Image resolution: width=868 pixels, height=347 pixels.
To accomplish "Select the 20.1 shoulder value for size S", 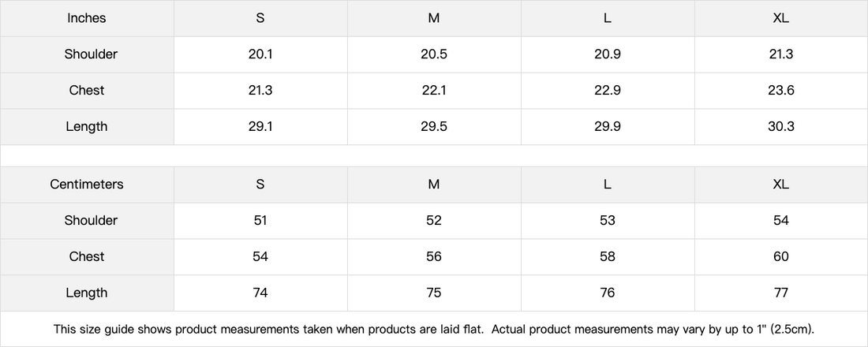I will tap(260, 54).
